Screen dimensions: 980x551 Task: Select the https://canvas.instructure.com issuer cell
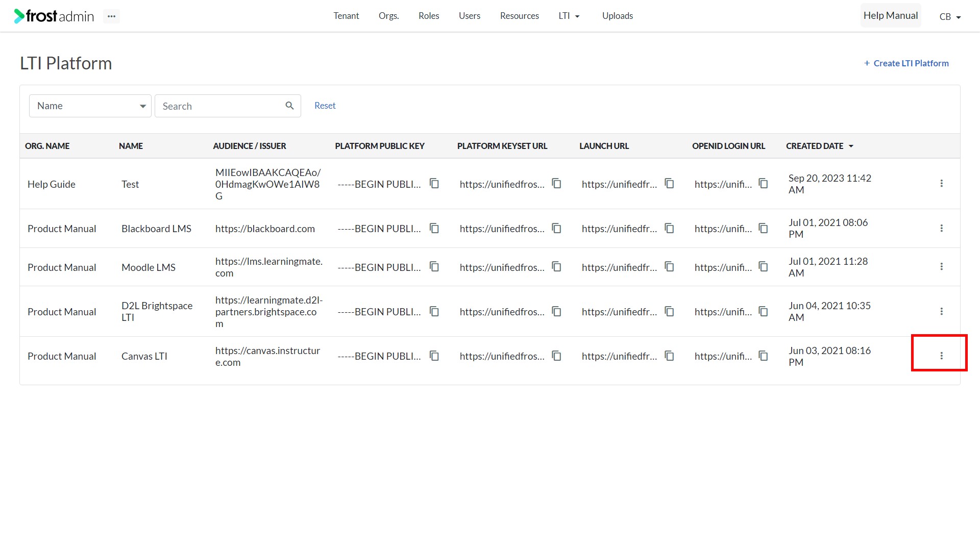point(268,356)
